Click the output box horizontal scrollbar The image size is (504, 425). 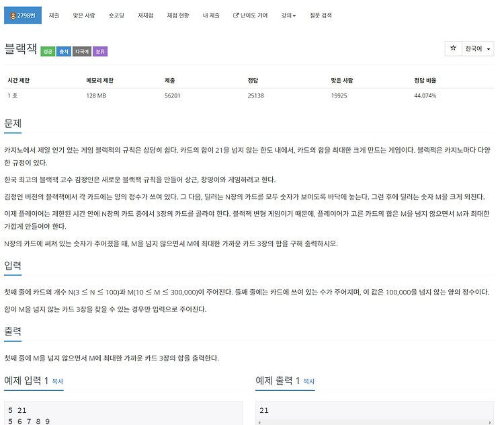click(374, 422)
